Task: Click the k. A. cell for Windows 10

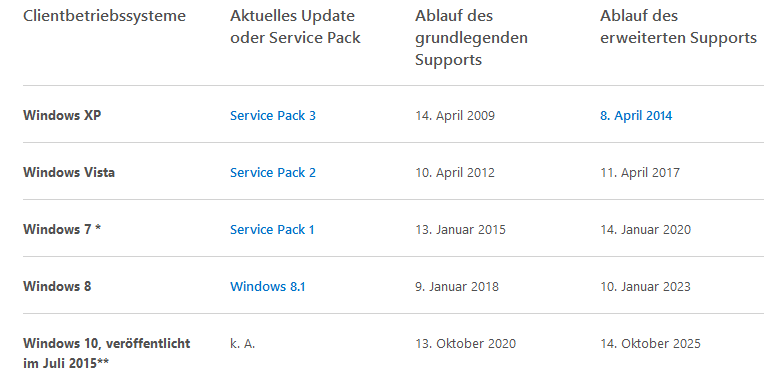Action: [243, 344]
